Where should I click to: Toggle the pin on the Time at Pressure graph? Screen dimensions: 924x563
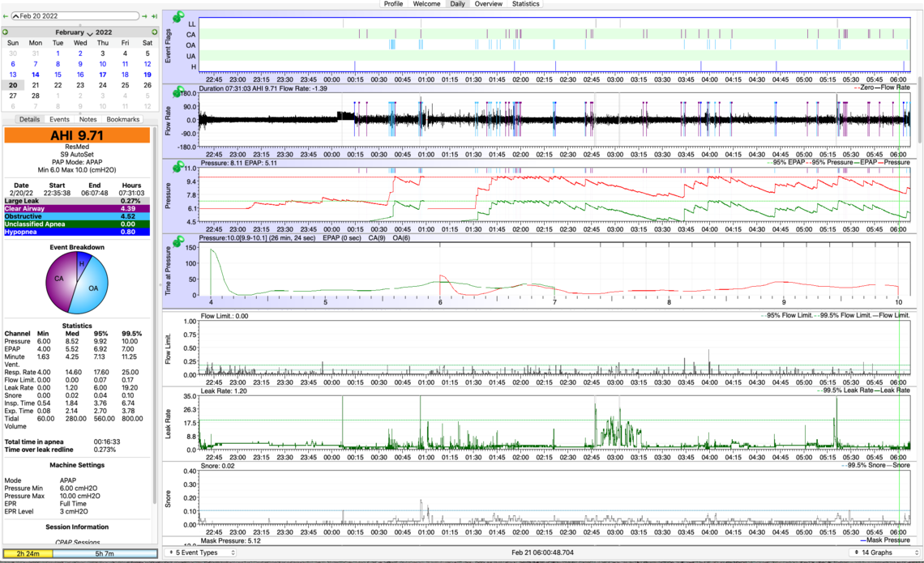click(178, 241)
